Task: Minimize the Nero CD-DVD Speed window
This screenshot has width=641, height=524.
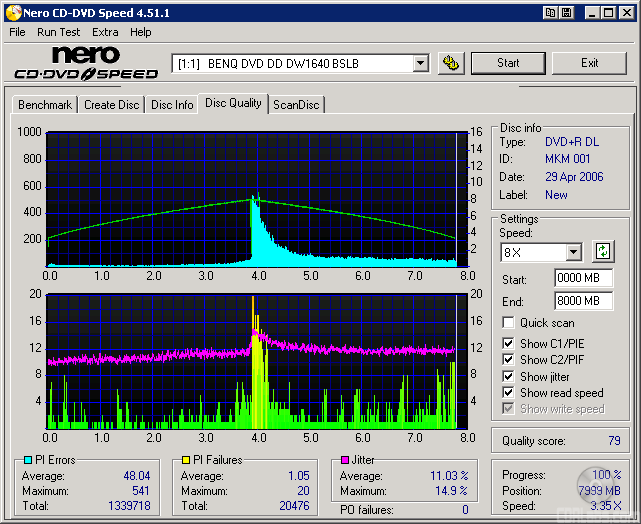Action: (592, 13)
